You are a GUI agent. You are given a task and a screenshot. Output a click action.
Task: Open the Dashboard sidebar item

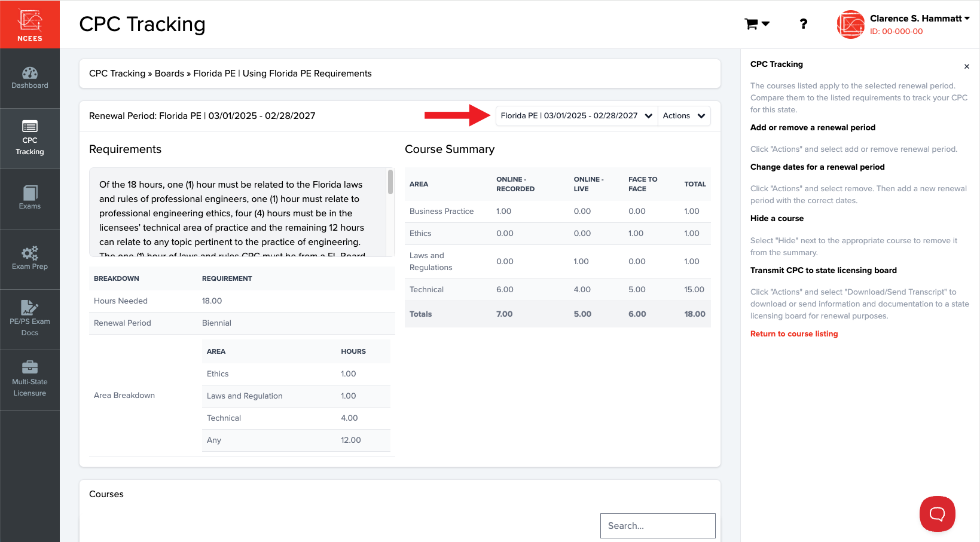tap(30, 78)
